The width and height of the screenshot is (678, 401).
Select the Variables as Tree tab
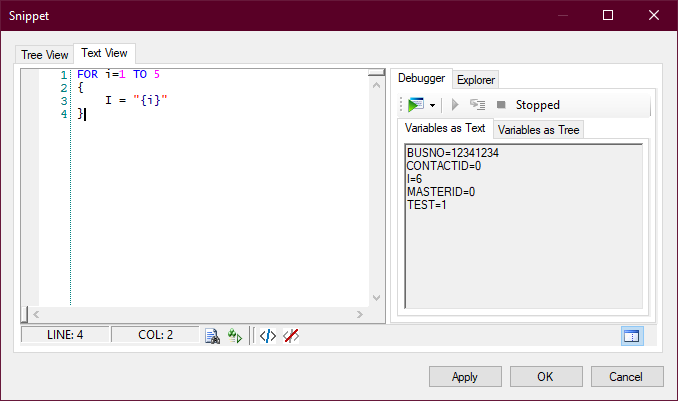(538, 130)
